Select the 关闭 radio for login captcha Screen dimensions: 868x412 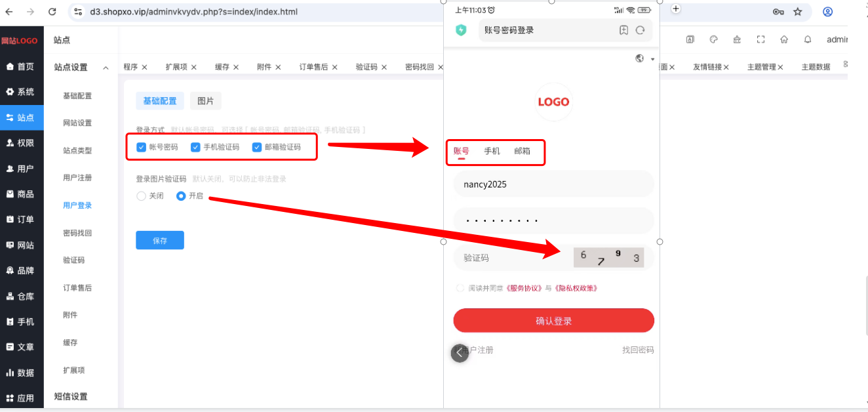click(x=141, y=196)
